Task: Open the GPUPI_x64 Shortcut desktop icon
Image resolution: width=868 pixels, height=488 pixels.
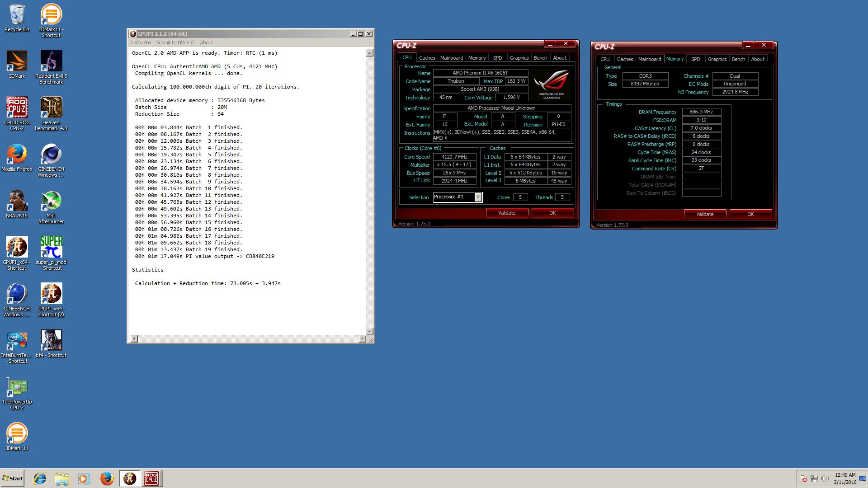Action: 17,253
